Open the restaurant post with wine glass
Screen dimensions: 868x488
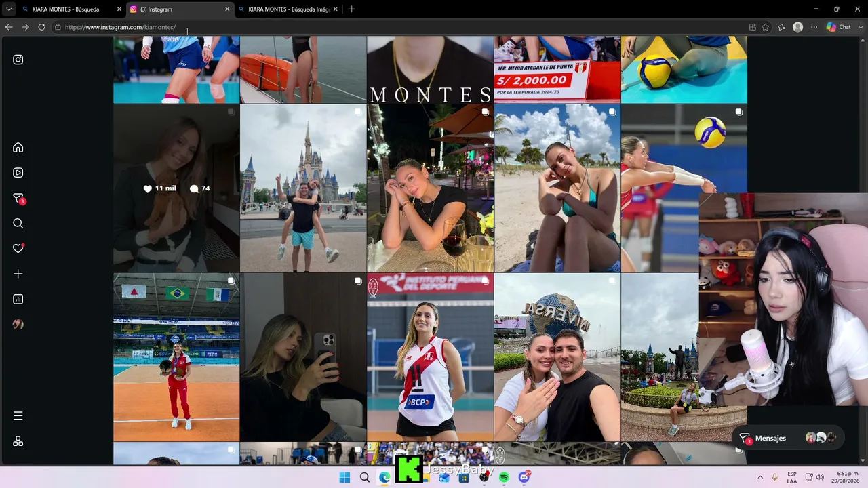(430, 188)
